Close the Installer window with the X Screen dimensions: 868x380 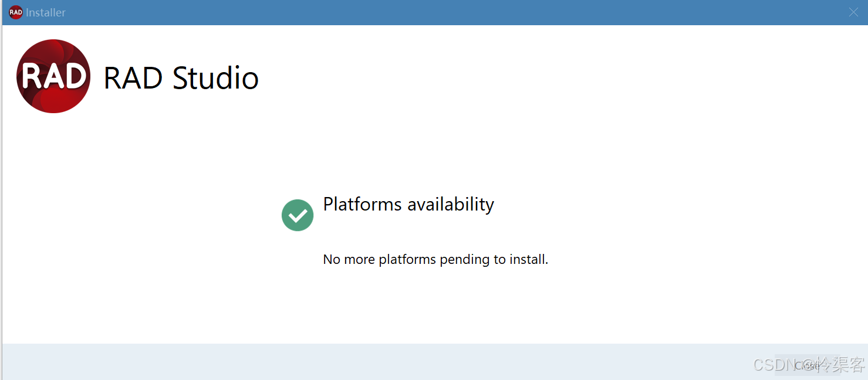click(x=853, y=12)
